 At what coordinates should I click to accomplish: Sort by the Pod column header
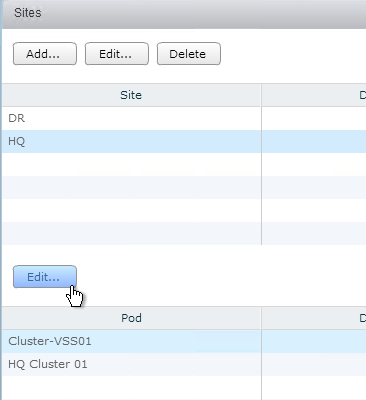click(x=131, y=318)
